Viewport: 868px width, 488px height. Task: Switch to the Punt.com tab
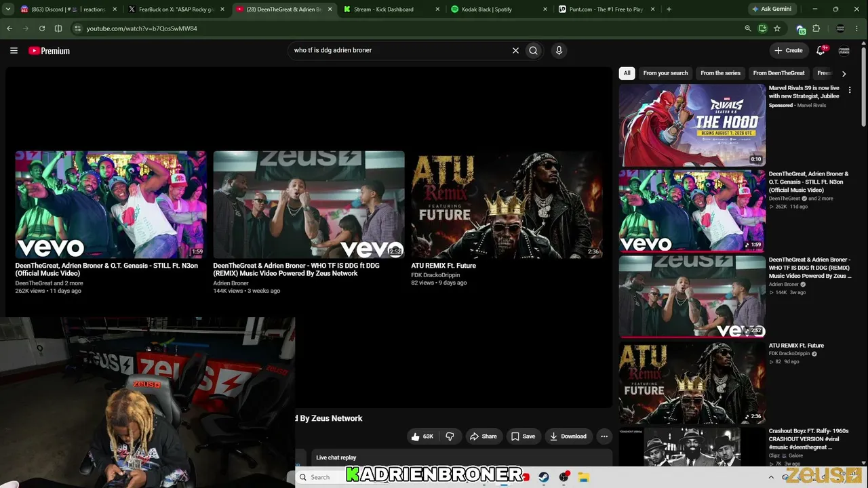click(x=606, y=9)
